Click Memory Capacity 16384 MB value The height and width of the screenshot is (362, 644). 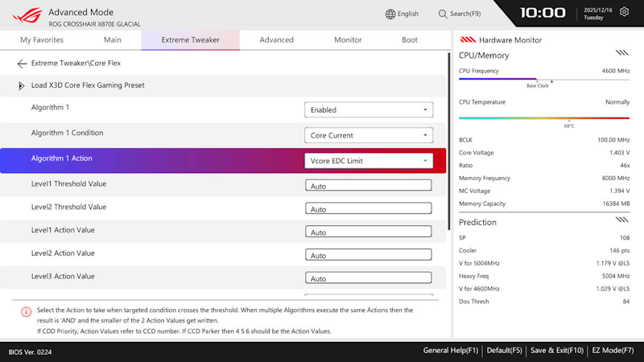(x=616, y=204)
